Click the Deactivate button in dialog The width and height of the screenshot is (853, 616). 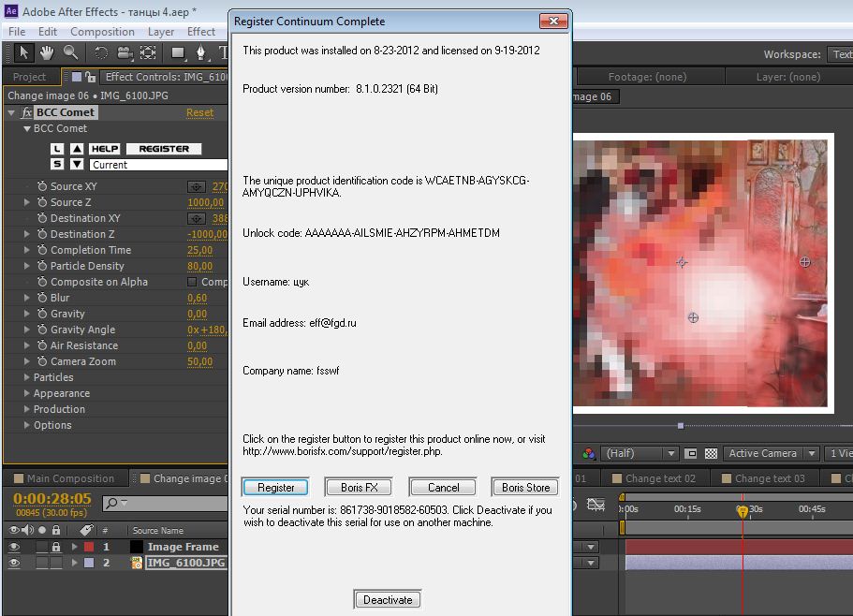(x=388, y=600)
